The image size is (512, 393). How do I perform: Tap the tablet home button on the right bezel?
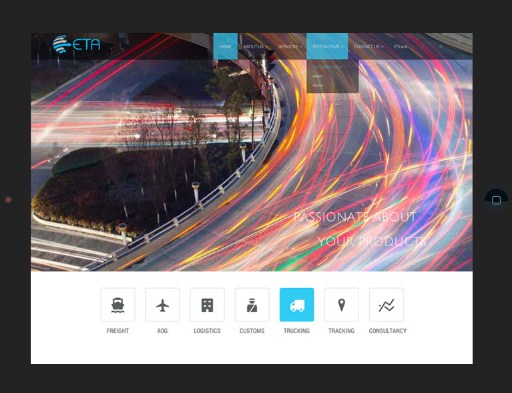496,200
